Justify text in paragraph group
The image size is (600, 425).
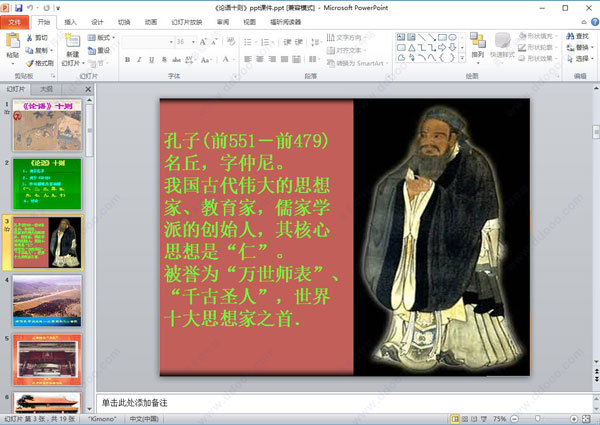point(284,59)
